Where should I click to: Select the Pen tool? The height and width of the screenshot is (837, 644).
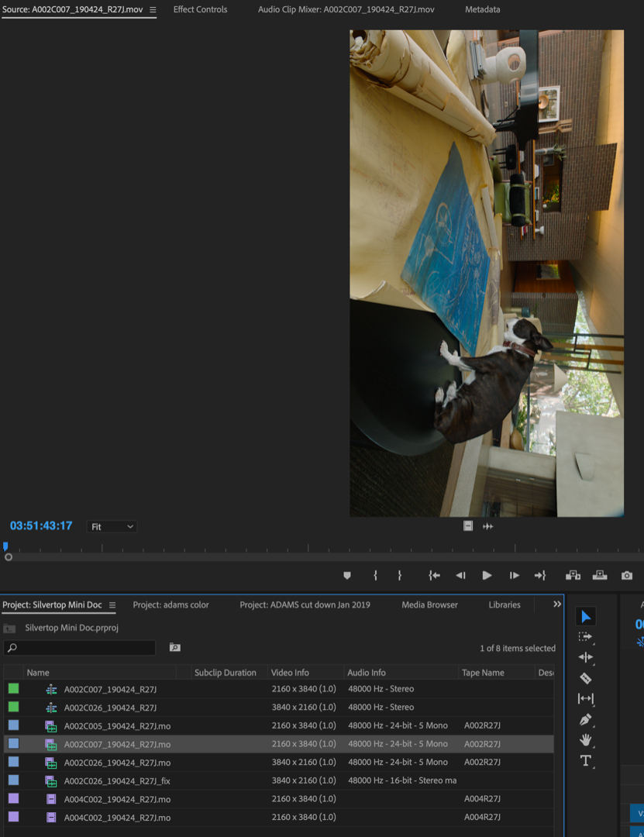tap(585, 719)
